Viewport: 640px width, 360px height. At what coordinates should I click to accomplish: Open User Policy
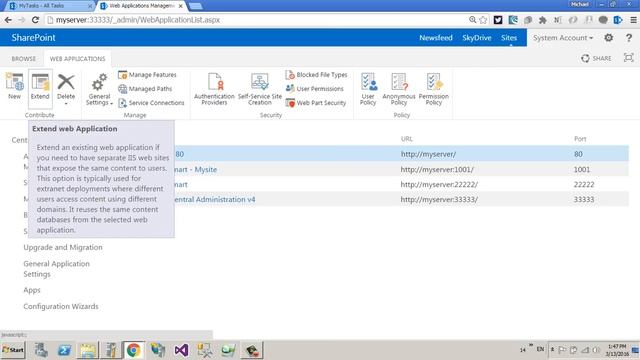coord(368,89)
